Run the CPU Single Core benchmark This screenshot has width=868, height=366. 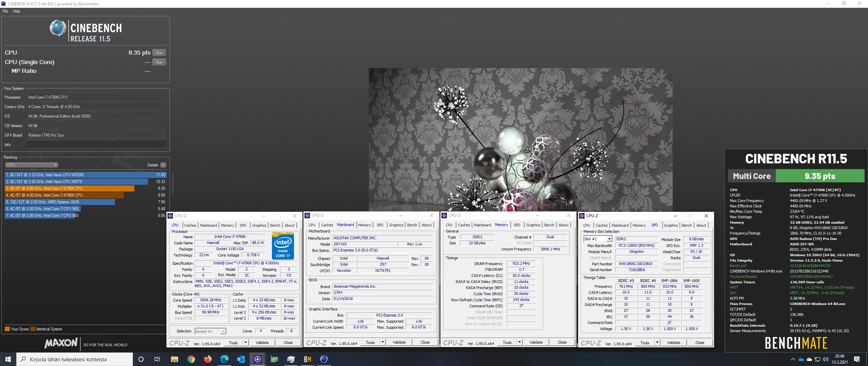pyautogui.click(x=159, y=62)
